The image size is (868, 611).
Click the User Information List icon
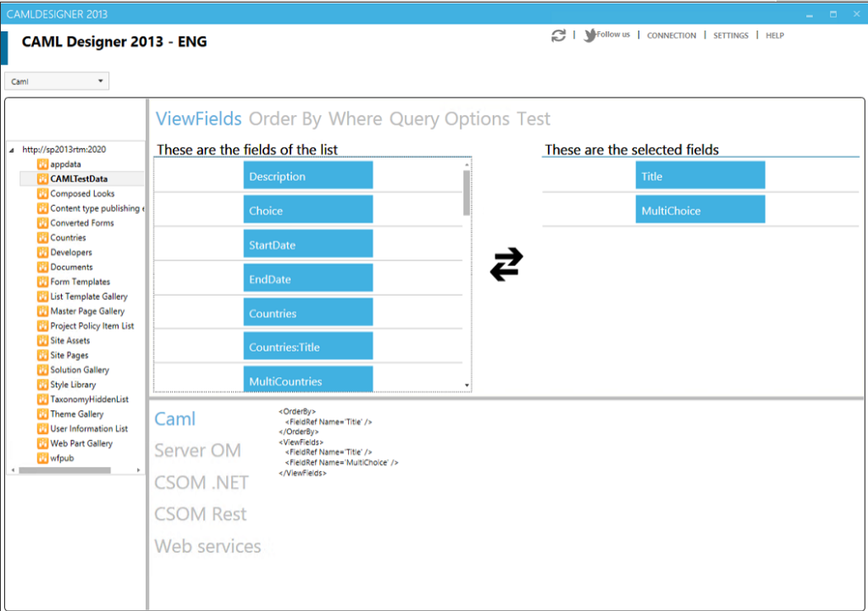(42, 428)
